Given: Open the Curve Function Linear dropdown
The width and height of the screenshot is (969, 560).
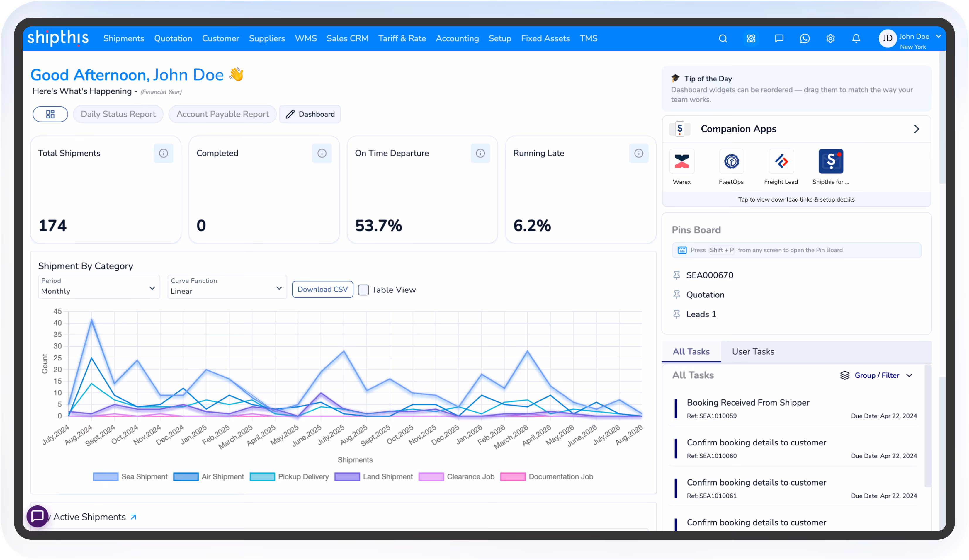Looking at the screenshot, I should click(x=227, y=287).
